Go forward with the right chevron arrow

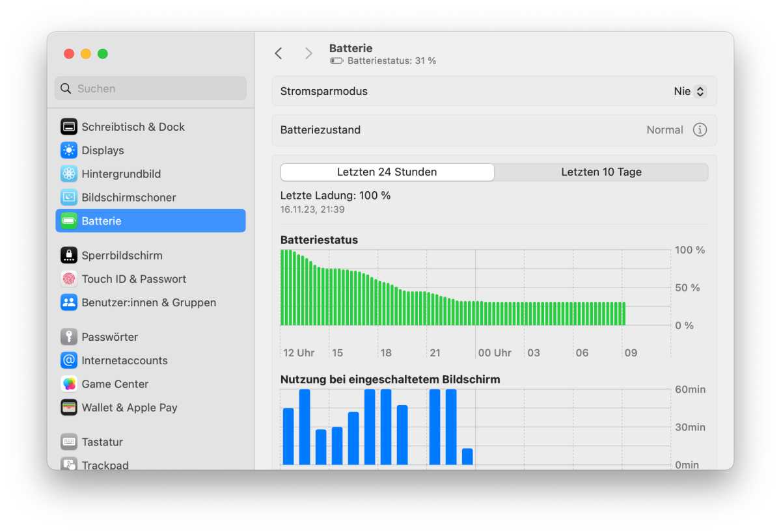pyautogui.click(x=308, y=53)
